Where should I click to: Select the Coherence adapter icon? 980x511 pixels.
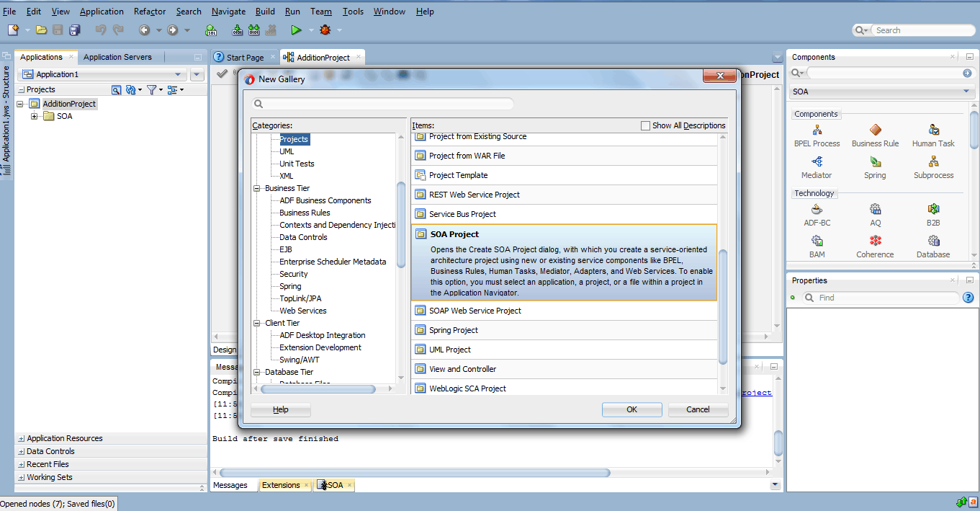click(x=875, y=241)
